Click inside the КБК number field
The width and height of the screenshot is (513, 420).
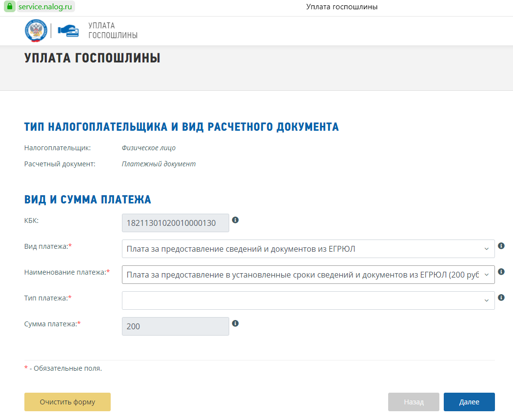(x=175, y=223)
